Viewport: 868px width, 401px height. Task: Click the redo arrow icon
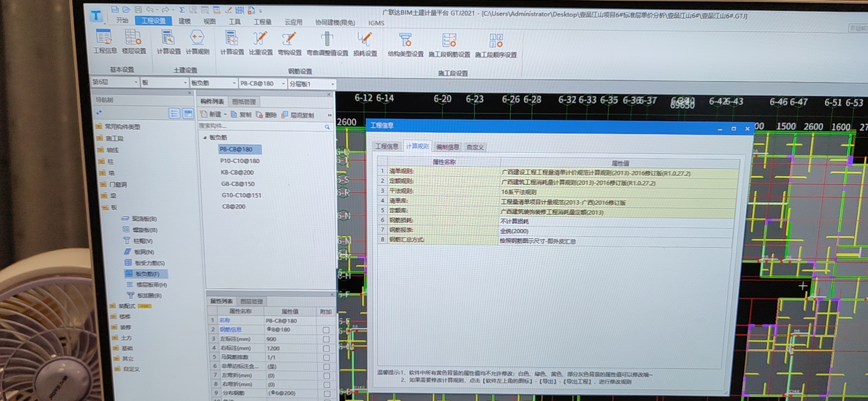pos(165,9)
